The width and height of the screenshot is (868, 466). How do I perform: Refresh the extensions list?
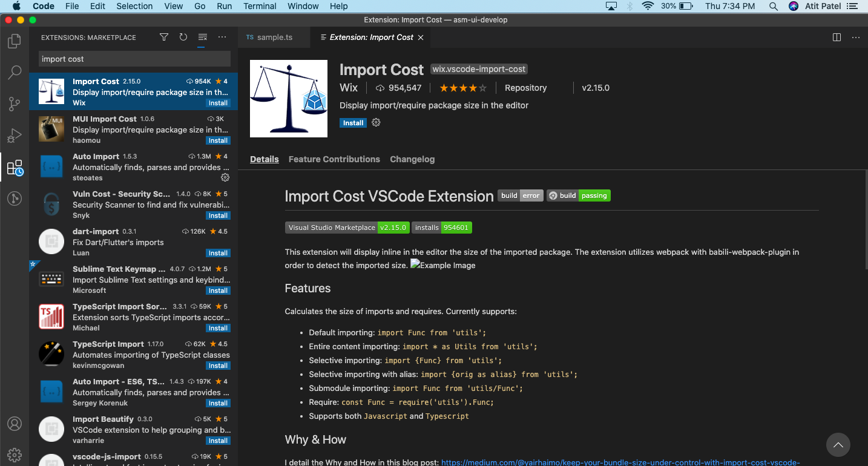183,37
